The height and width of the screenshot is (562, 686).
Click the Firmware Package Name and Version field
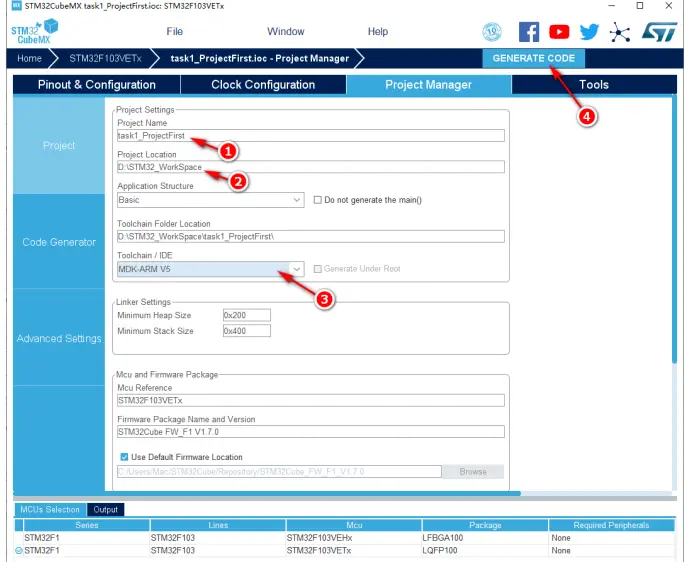click(311, 432)
